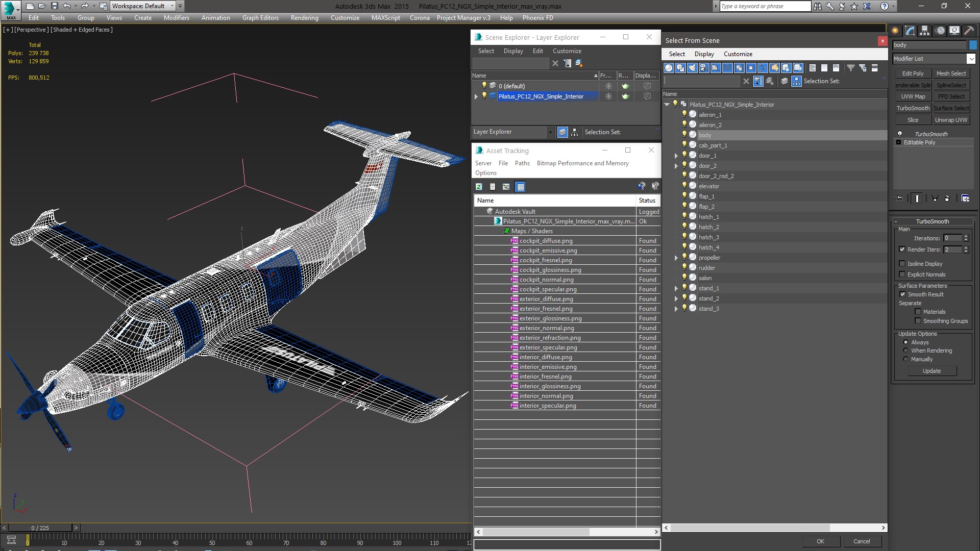The height and width of the screenshot is (551, 980).
Task: Click Select Invert icon in Select From Scene
Action: [x=836, y=68]
